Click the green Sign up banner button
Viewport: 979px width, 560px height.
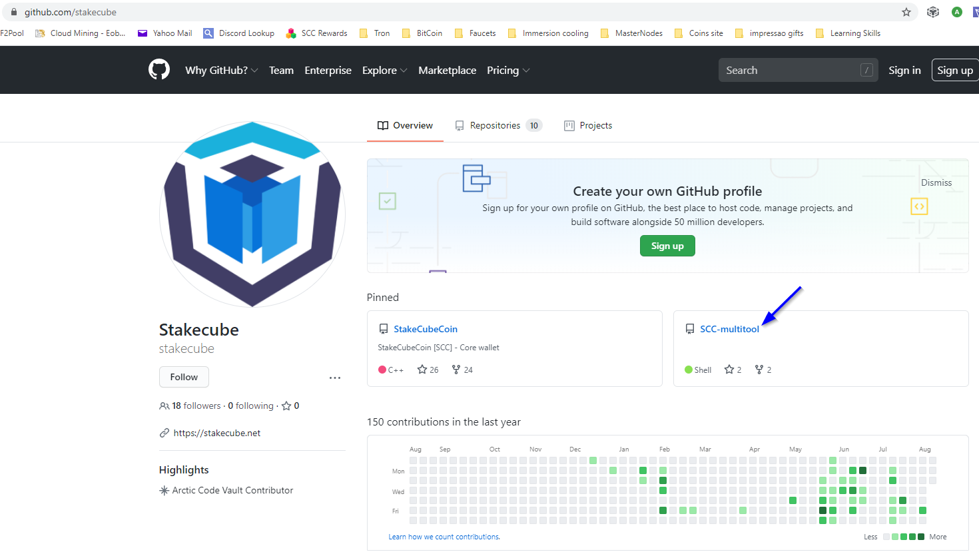667,246
